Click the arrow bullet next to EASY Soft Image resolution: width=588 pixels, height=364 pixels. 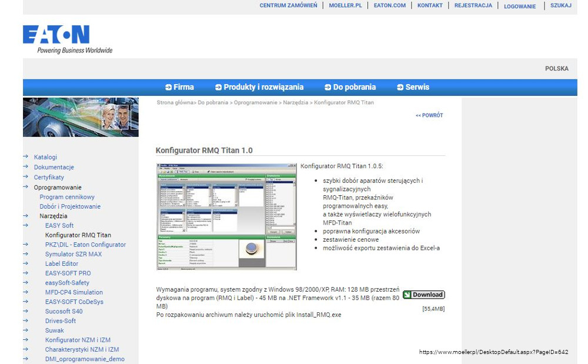[25, 225]
